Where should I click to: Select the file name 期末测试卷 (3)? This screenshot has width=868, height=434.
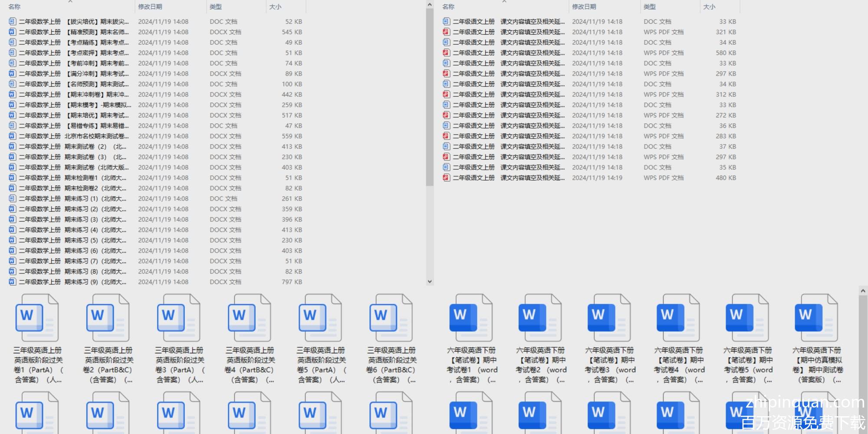point(72,157)
